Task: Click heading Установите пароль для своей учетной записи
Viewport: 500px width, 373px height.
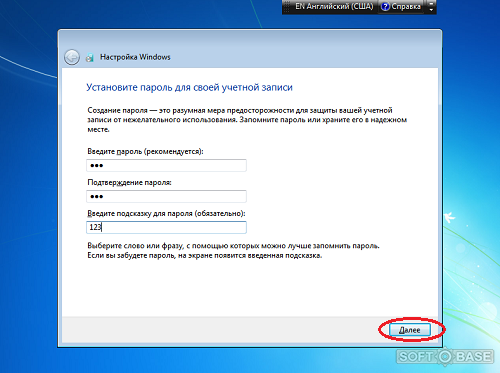Action: click(189, 87)
